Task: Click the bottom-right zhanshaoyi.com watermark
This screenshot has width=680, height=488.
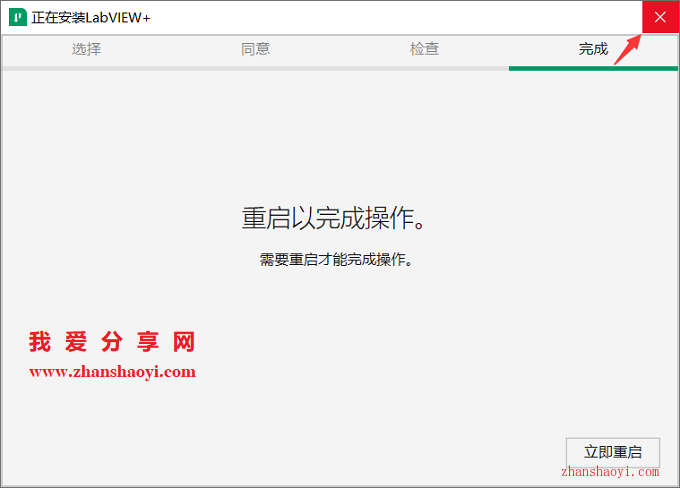Action: (609, 471)
